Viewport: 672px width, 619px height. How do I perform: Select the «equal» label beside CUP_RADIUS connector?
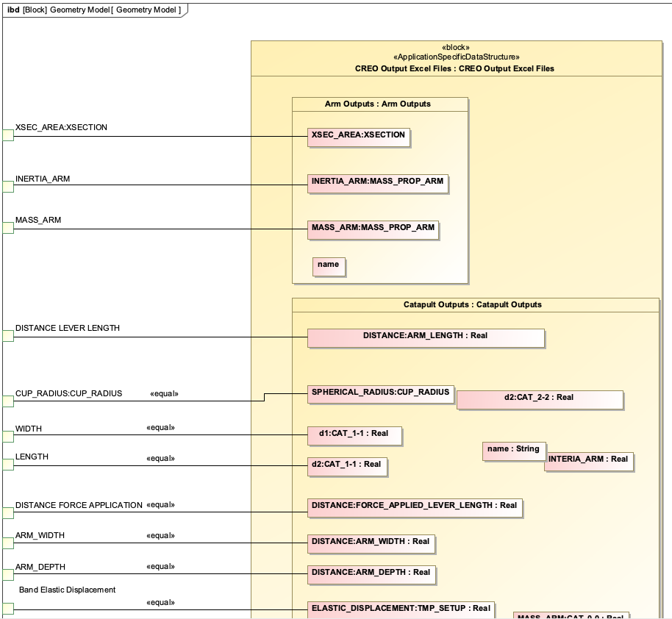tap(164, 394)
